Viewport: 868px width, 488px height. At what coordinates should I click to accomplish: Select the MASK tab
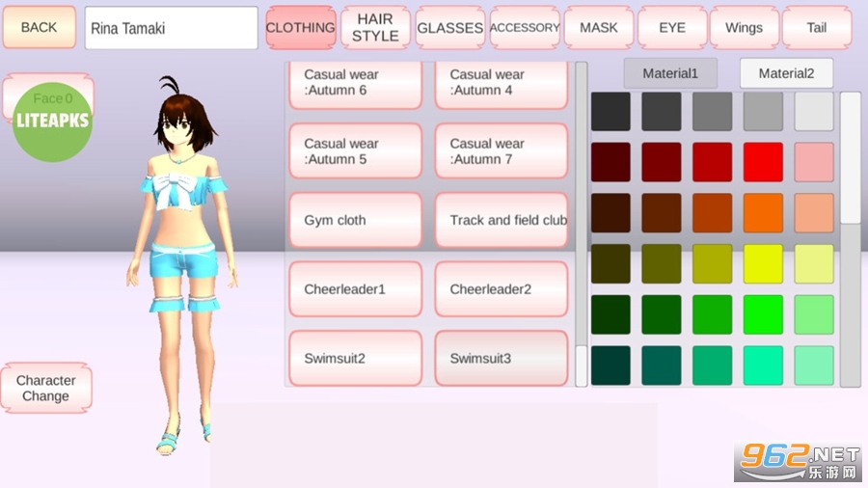point(599,28)
